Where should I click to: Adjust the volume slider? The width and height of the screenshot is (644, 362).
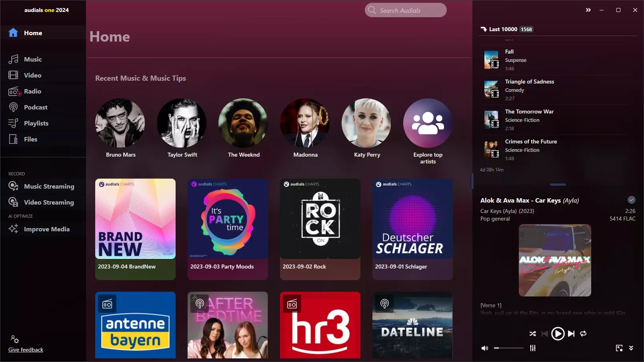(508, 348)
